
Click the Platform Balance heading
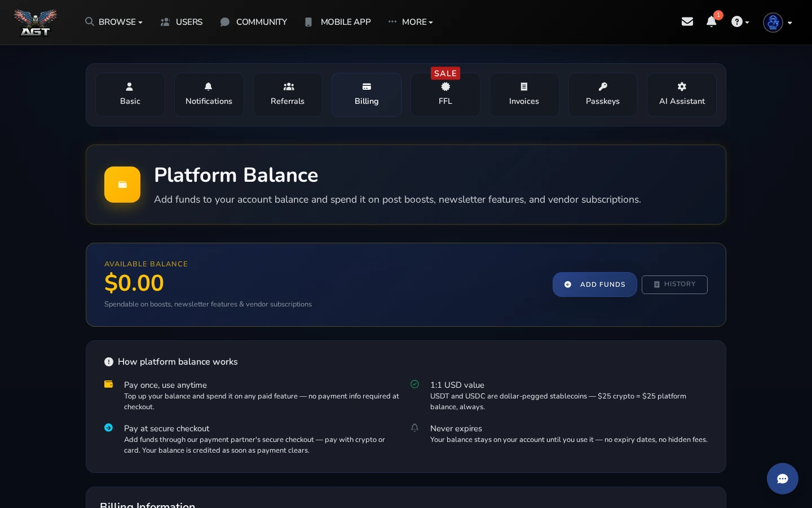coord(236,175)
